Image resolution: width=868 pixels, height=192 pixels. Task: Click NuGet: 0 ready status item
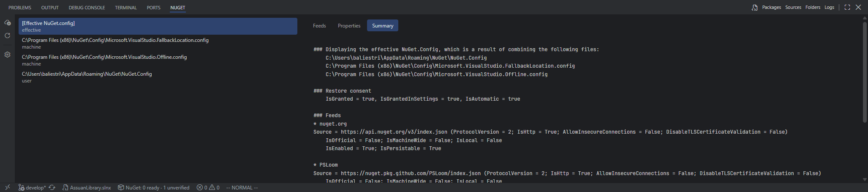pyautogui.click(x=153, y=187)
